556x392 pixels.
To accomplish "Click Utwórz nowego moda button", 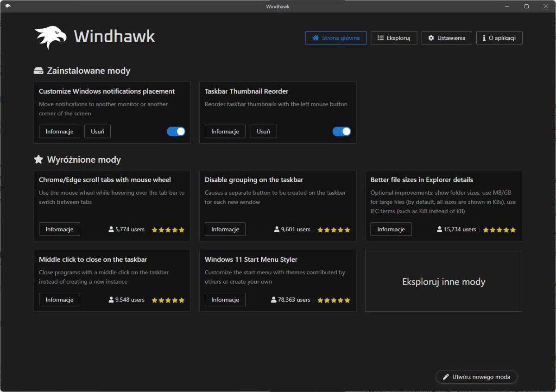I will point(476,377).
